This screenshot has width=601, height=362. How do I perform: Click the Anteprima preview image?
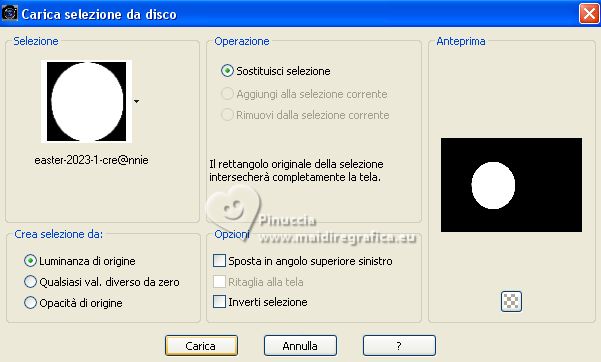[511, 185]
